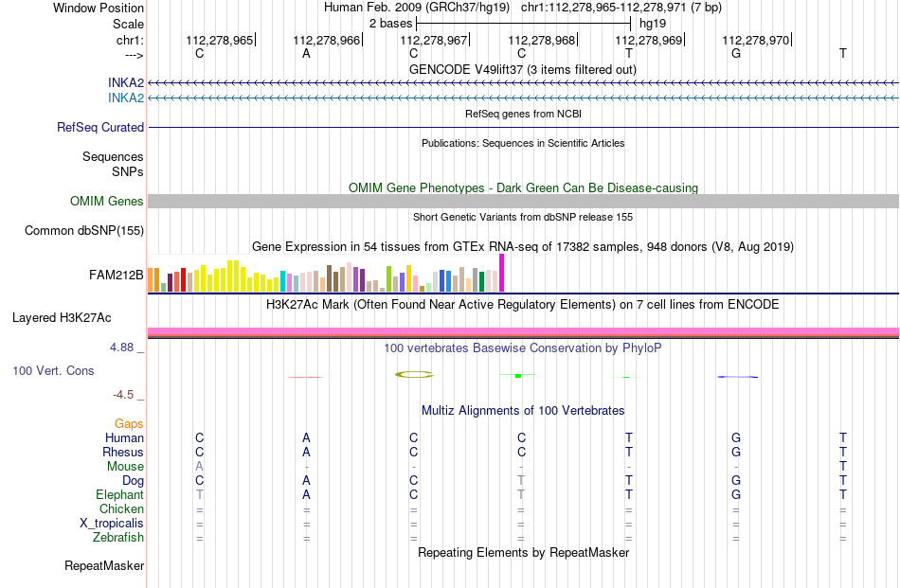Open the 100 Vert. Cons track label
This screenshot has width=900, height=588.
[53, 370]
